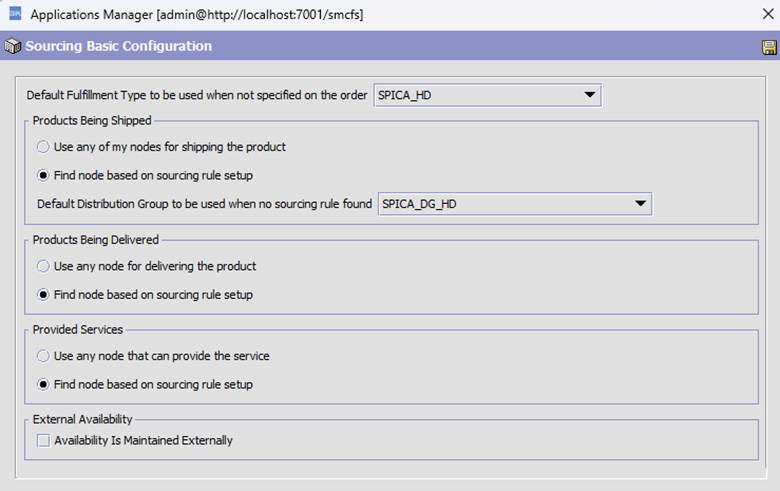Screen dimensions: 780x491
Task: Click the 'Default Distribution Group' field label
Action: (204, 205)
